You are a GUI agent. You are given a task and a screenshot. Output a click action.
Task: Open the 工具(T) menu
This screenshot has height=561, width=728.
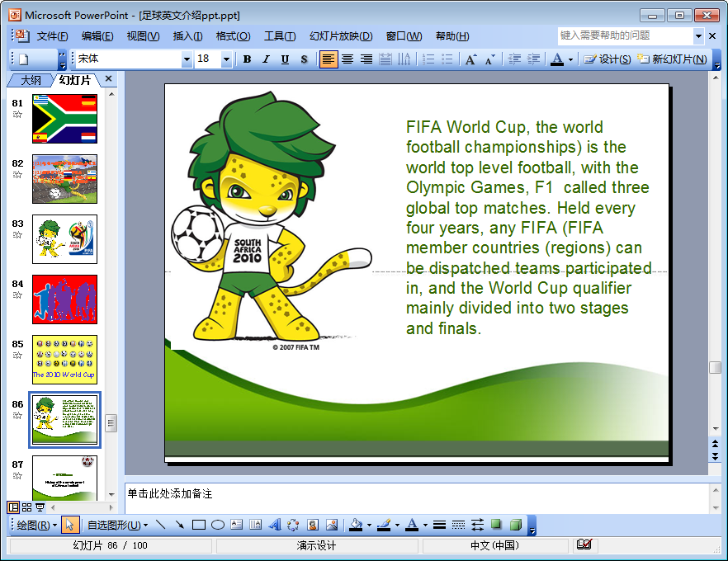point(280,36)
